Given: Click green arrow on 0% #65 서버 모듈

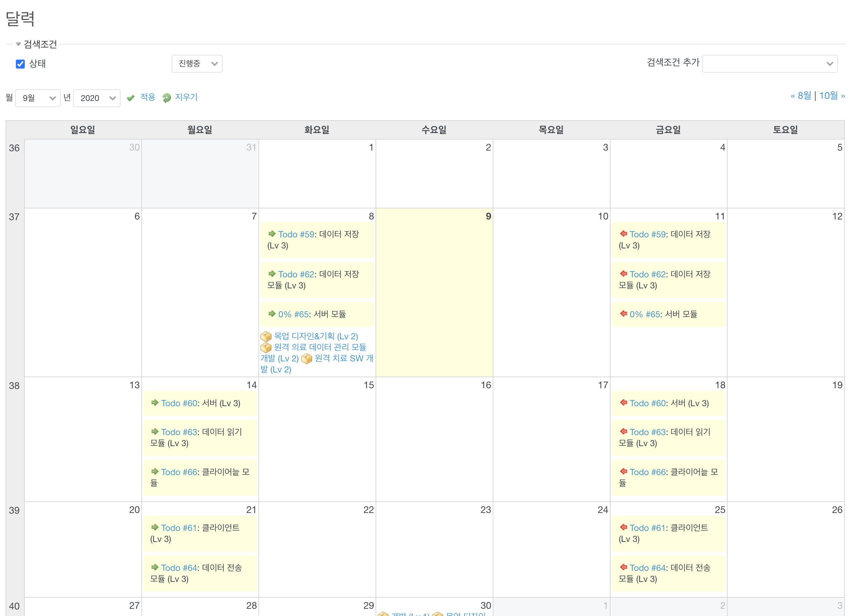Looking at the screenshot, I should tap(272, 314).
